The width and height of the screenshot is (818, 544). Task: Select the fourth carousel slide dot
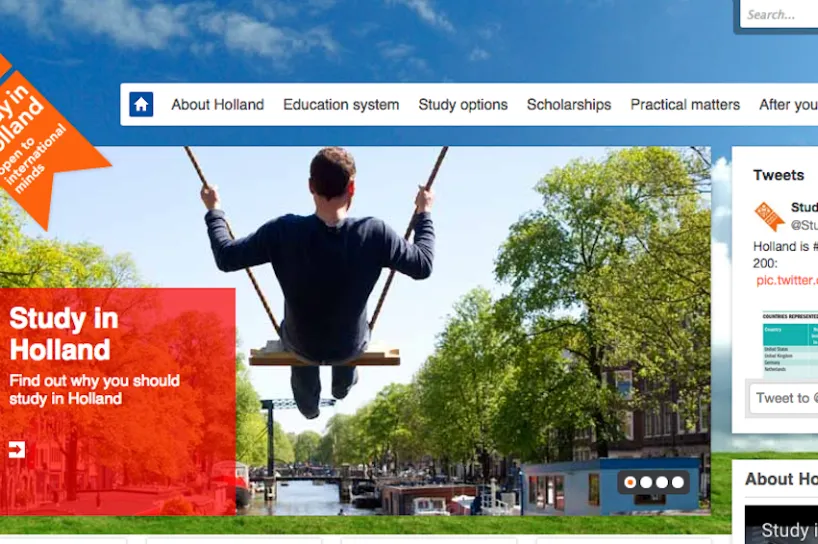678,482
